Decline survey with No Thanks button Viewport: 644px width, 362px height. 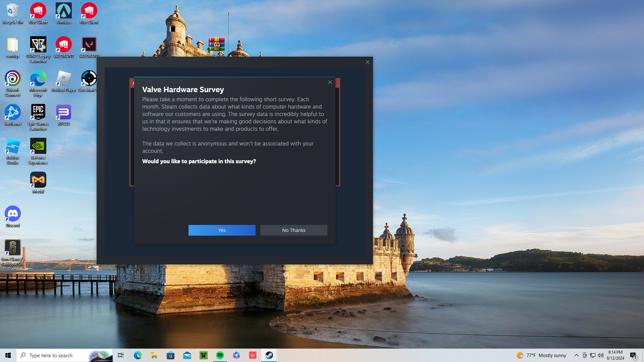tap(293, 230)
